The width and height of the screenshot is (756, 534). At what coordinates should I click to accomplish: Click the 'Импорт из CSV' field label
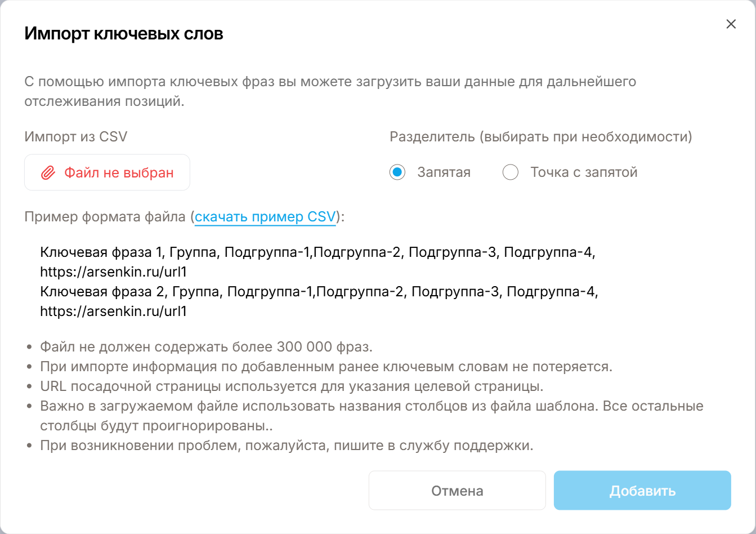(x=76, y=137)
